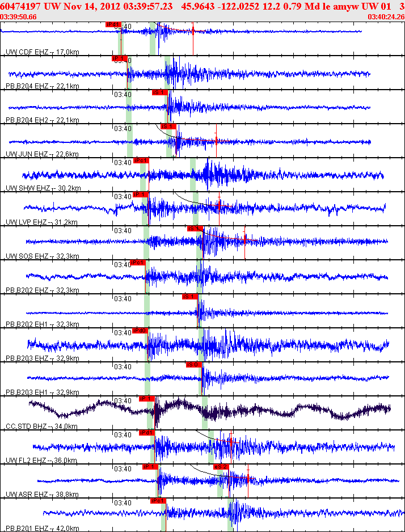This screenshot has height=532, width=405.
Task: Select the iP 1 pick on UW ASR trace
Action: point(150,467)
